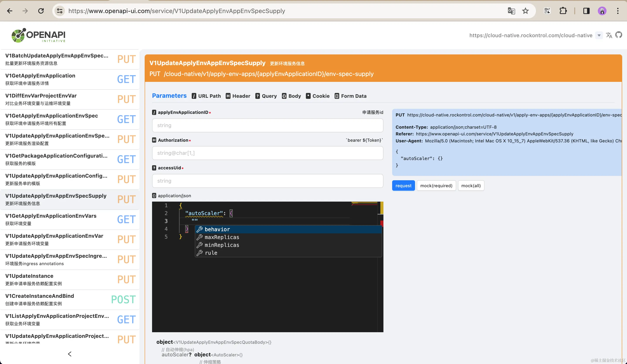Bookmark this page with star icon
Screen dimensions: 627x364
click(525, 11)
